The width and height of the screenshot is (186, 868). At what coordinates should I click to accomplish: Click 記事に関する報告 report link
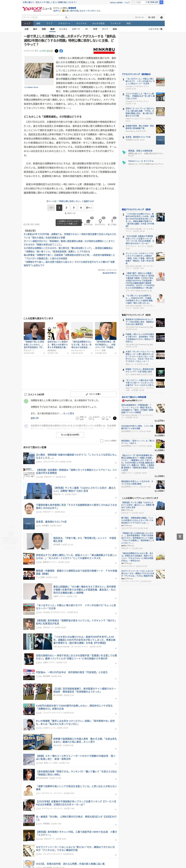(31, 224)
